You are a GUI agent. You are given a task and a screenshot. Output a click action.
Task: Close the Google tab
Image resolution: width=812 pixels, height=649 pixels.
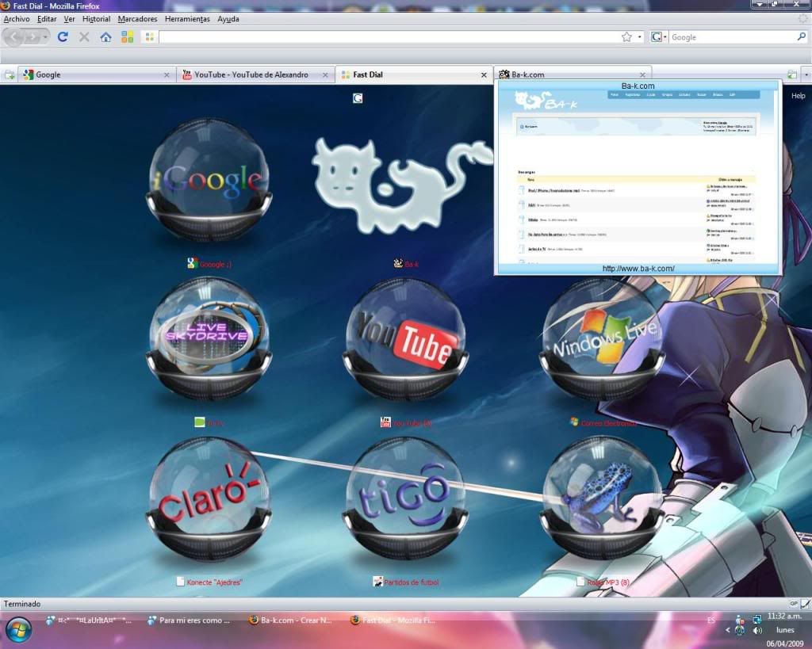click(x=167, y=75)
